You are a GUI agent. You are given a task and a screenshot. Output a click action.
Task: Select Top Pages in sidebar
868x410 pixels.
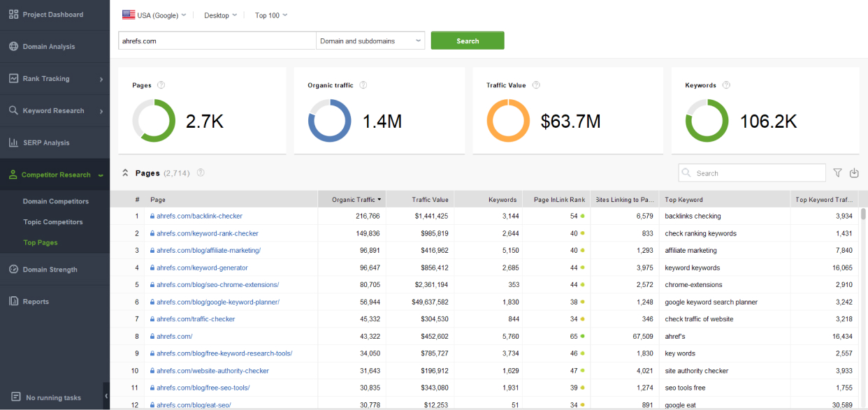click(x=41, y=242)
